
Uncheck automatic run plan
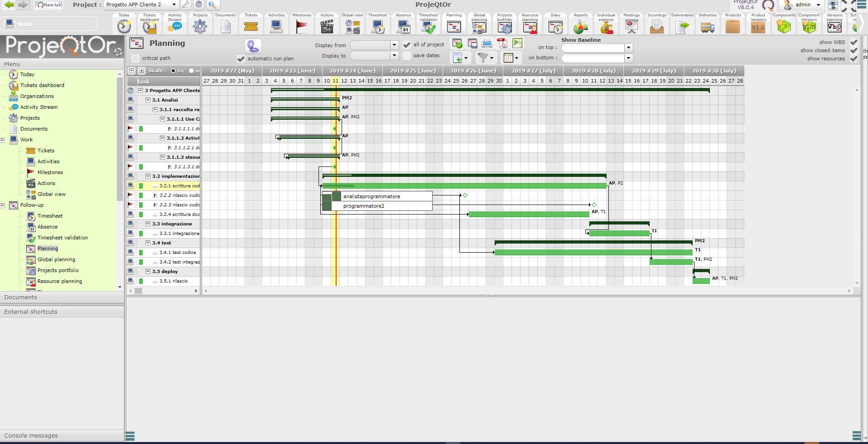click(x=241, y=59)
